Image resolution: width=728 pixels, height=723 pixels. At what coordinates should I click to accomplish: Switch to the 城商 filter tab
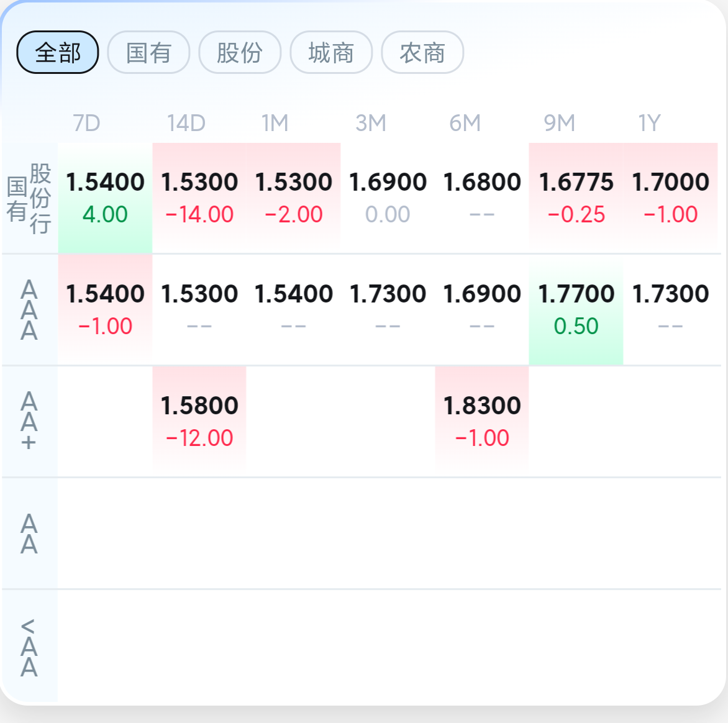[331, 52]
